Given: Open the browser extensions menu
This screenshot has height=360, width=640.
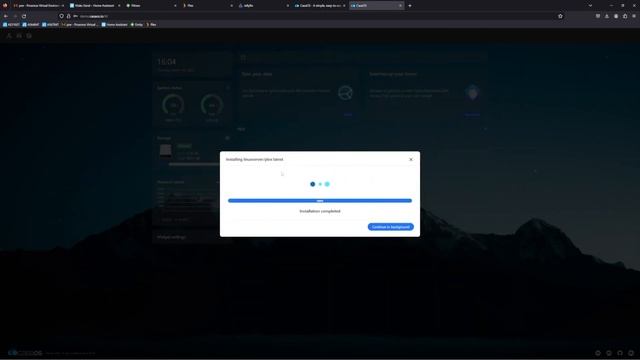Looking at the screenshot, I should pyautogui.click(x=625, y=16).
